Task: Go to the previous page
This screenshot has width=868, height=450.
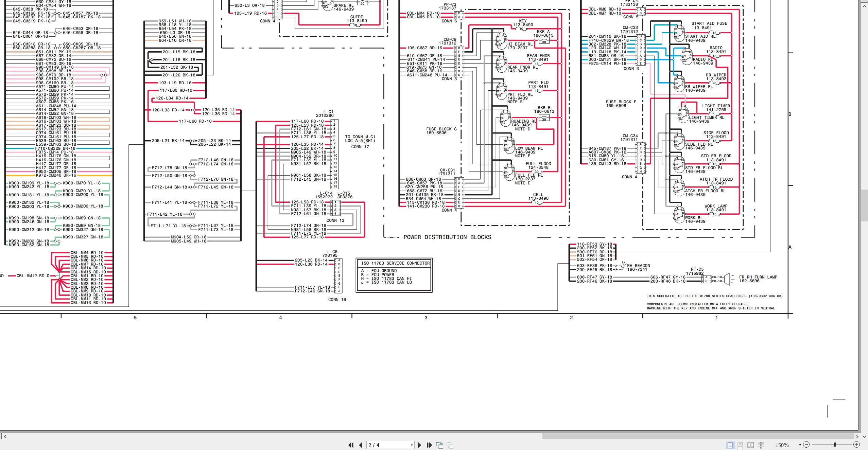Action: (361, 445)
